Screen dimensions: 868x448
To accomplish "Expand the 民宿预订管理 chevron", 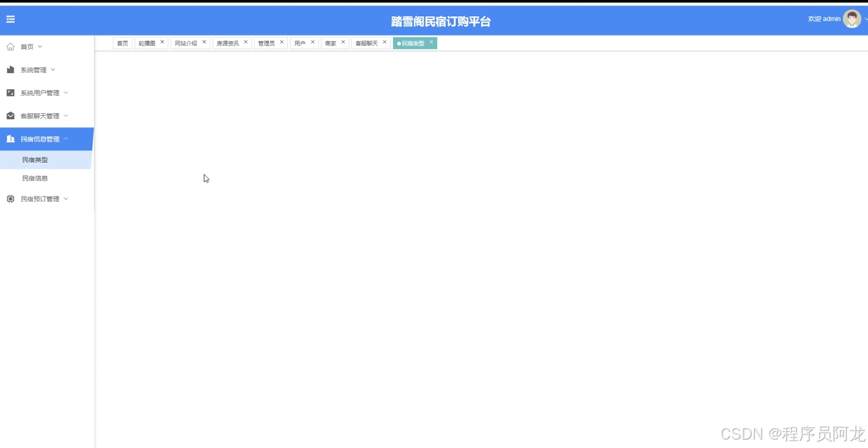I will click(66, 199).
